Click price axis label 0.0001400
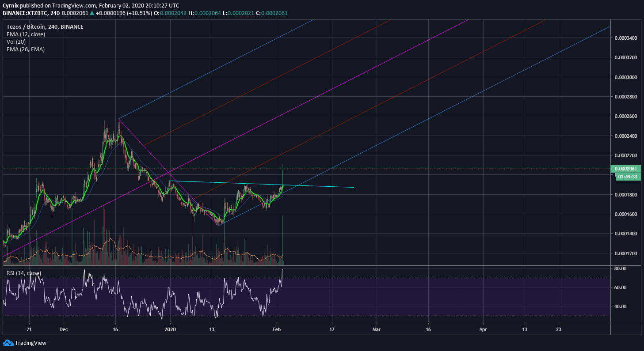The height and width of the screenshot is (351, 644). pyautogui.click(x=625, y=234)
